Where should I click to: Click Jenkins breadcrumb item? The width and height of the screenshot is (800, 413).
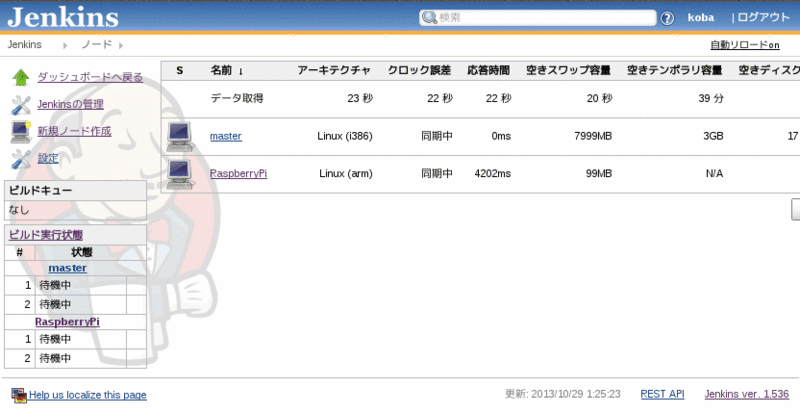click(24, 44)
